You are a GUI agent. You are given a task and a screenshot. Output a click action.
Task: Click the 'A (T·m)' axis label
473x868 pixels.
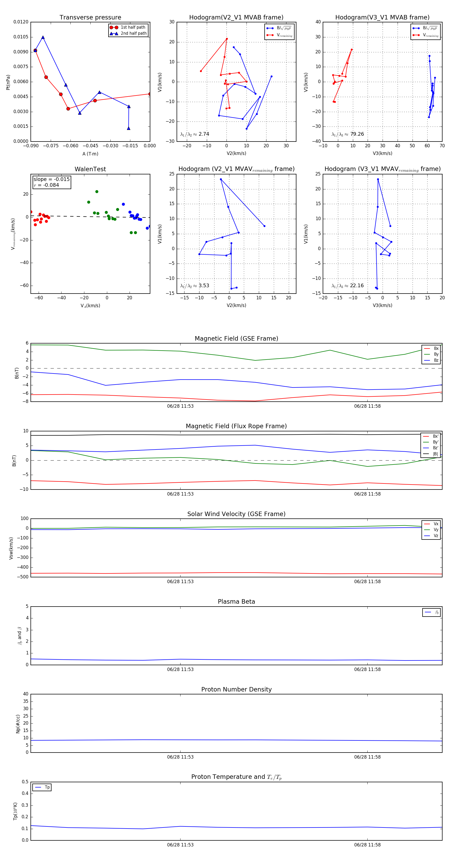(x=90, y=154)
